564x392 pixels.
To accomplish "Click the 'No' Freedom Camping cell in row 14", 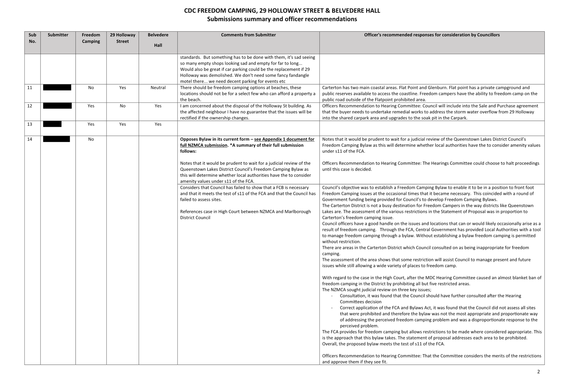I will click(x=91, y=139).
